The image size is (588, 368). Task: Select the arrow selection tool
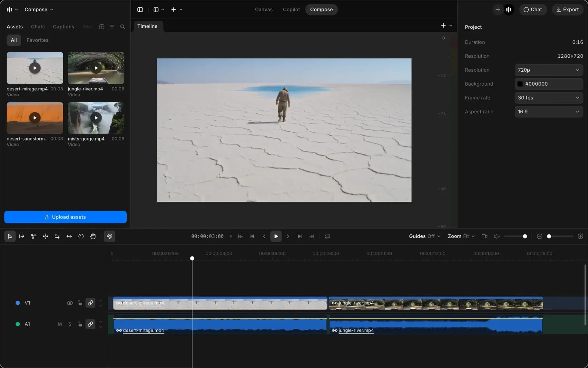(x=10, y=236)
